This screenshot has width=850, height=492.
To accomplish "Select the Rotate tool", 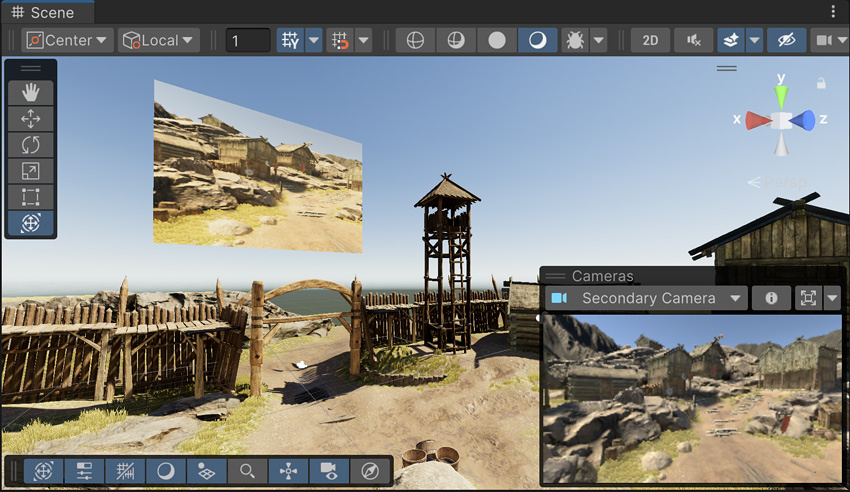I will click(x=30, y=145).
